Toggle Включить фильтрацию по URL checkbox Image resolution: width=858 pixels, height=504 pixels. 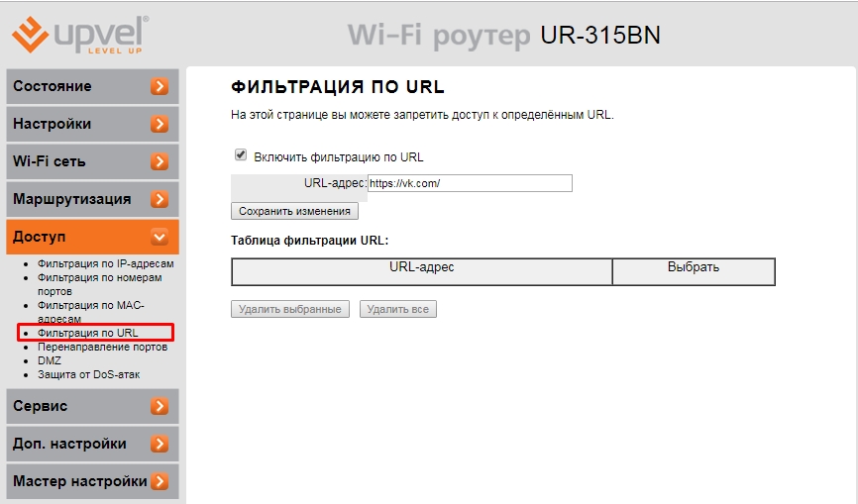pyautogui.click(x=241, y=155)
